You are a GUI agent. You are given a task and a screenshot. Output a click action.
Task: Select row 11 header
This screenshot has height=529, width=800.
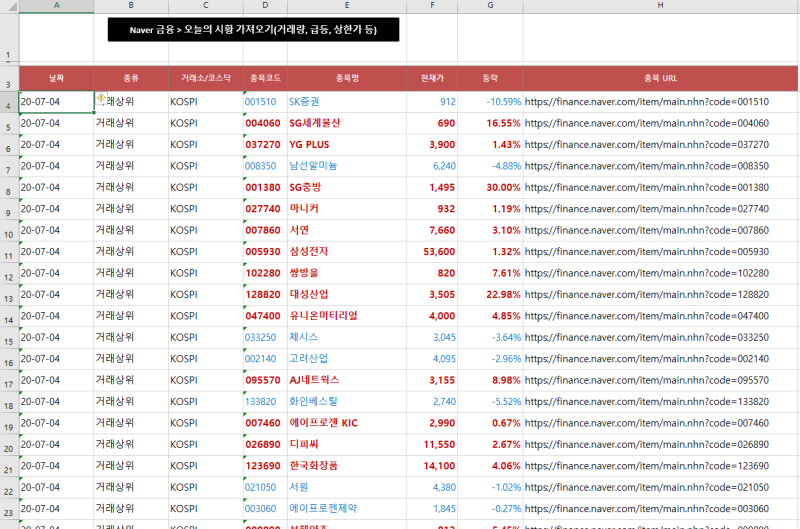click(x=9, y=252)
